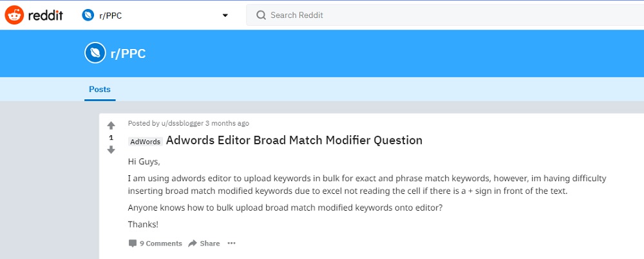Click the AdWords flair tag
The width and height of the screenshot is (644, 259).
pyautogui.click(x=146, y=142)
